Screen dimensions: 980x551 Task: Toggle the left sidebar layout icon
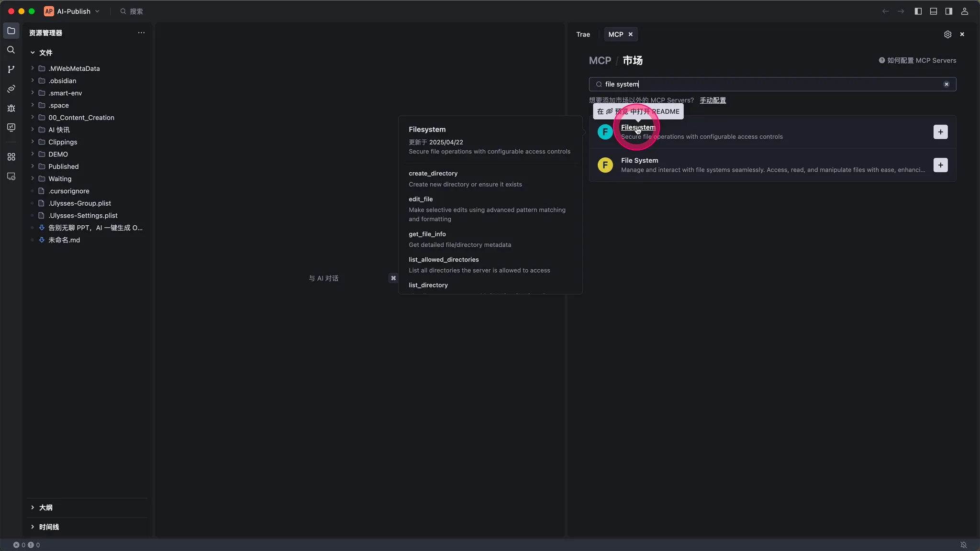coord(918,11)
